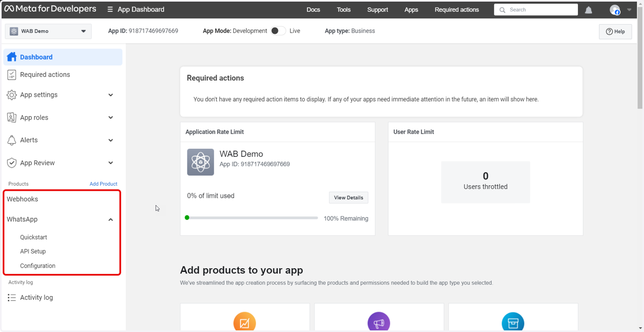Open Webhooks in the sidebar
644x332 pixels.
[x=23, y=199]
